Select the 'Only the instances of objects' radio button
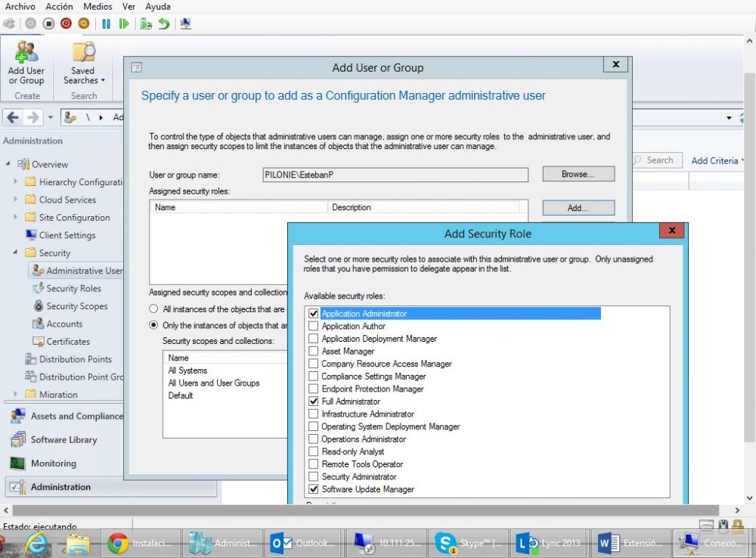 [153, 325]
